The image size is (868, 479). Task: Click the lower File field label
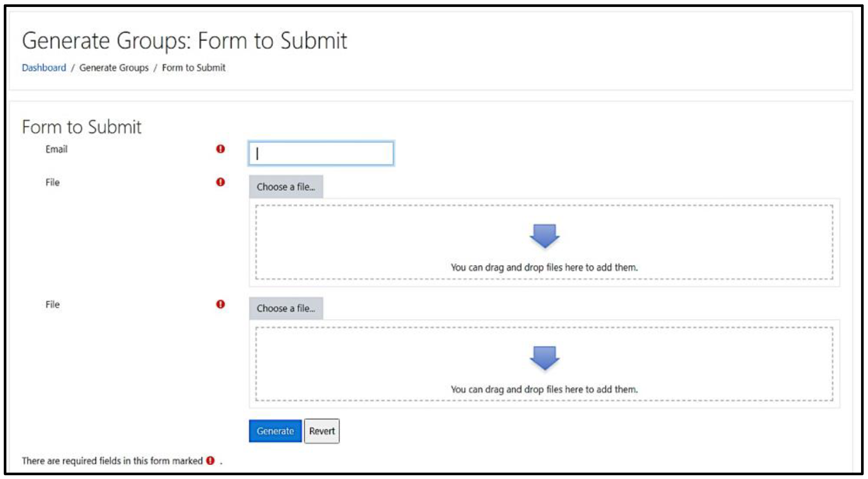point(52,305)
